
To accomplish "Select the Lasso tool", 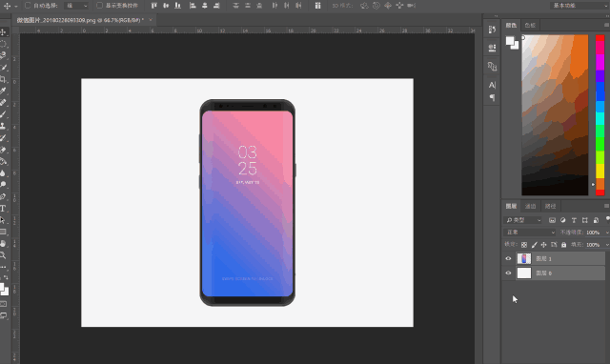I will pos(3,55).
